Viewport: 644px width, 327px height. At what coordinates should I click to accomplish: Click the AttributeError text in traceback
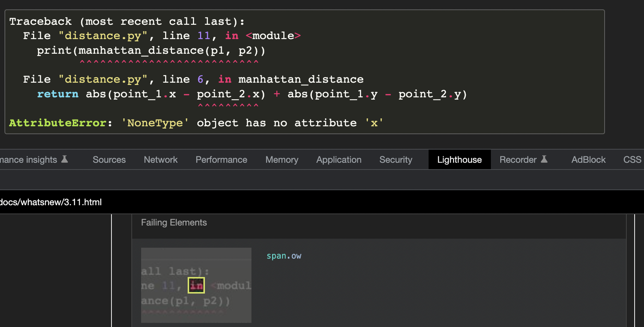58,123
